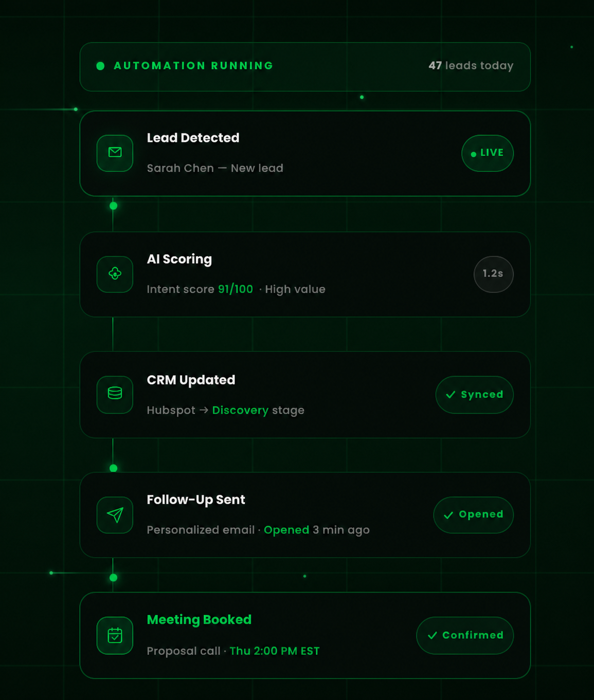The image size is (594, 700).
Task: Select the AI Scoring brain icon
Action: [115, 274]
